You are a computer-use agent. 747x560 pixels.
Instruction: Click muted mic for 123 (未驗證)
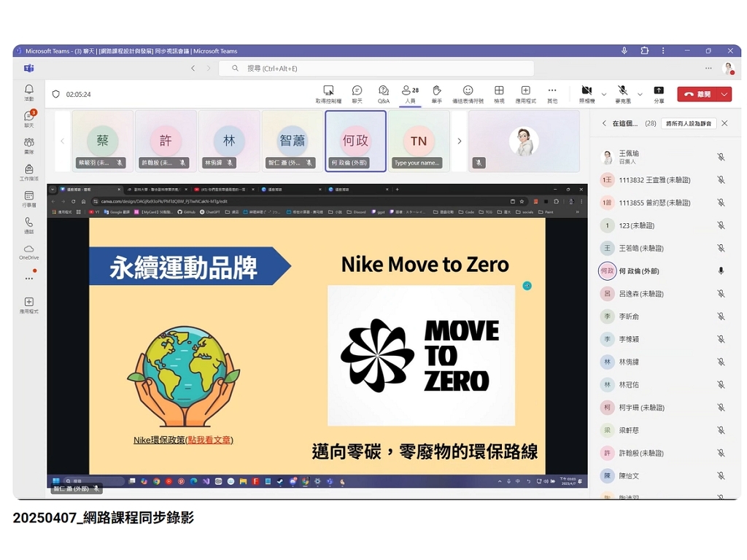[x=721, y=225]
